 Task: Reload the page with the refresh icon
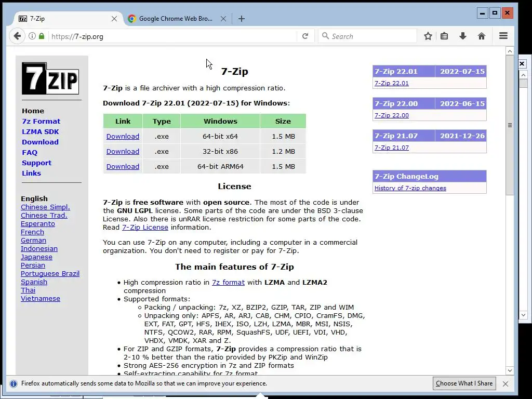coord(305,36)
